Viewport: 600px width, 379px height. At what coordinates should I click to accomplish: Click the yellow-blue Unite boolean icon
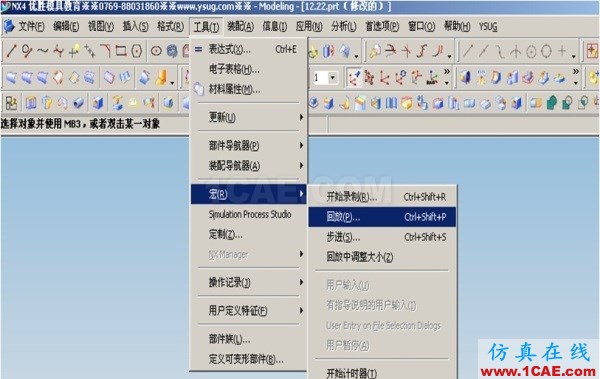(x=536, y=103)
